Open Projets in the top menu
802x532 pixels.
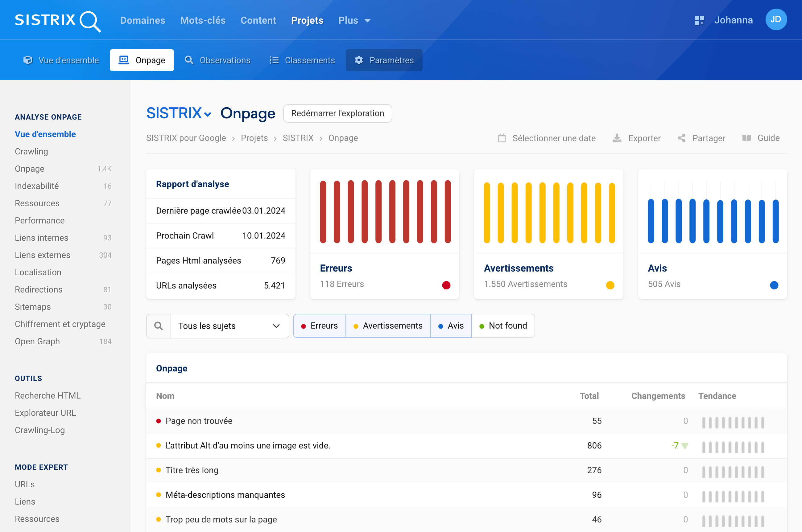point(307,20)
